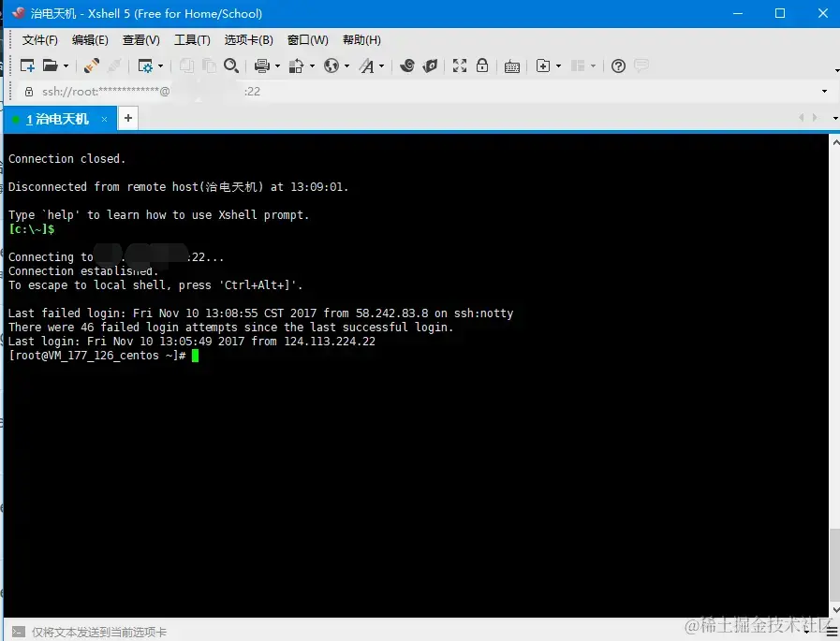This screenshot has width=840, height=641.
Task: Expand the globe encoding dropdown arrow
Action: coord(346,66)
